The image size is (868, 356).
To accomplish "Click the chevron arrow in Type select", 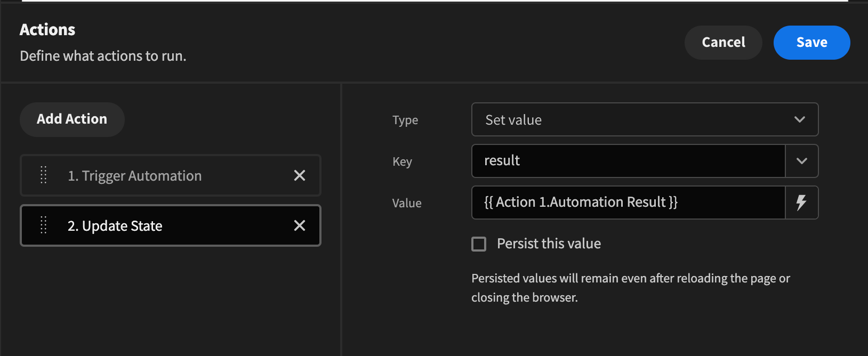I will 799,119.
